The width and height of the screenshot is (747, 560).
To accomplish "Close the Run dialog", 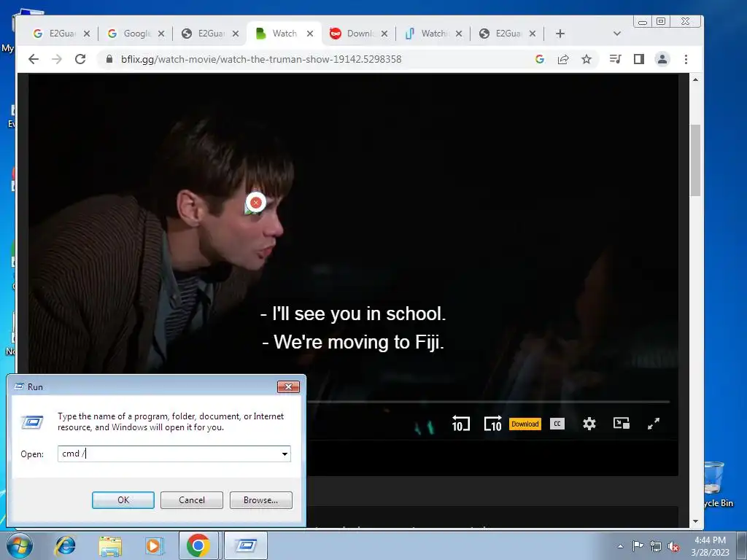I will click(x=288, y=386).
